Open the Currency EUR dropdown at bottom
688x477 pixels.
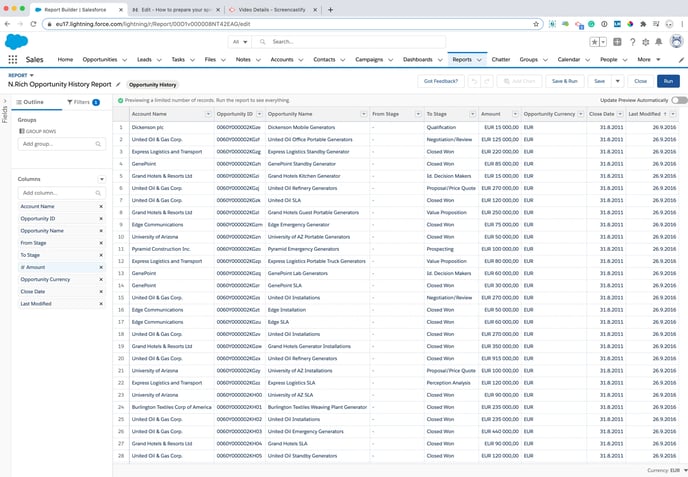(666, 470)
